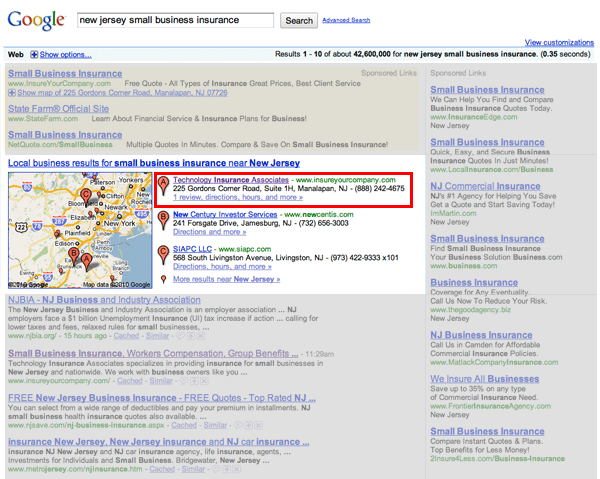600x479 pixels.
Task: Click 'Directions and more' under New Century
Action: tap(209, 232)
